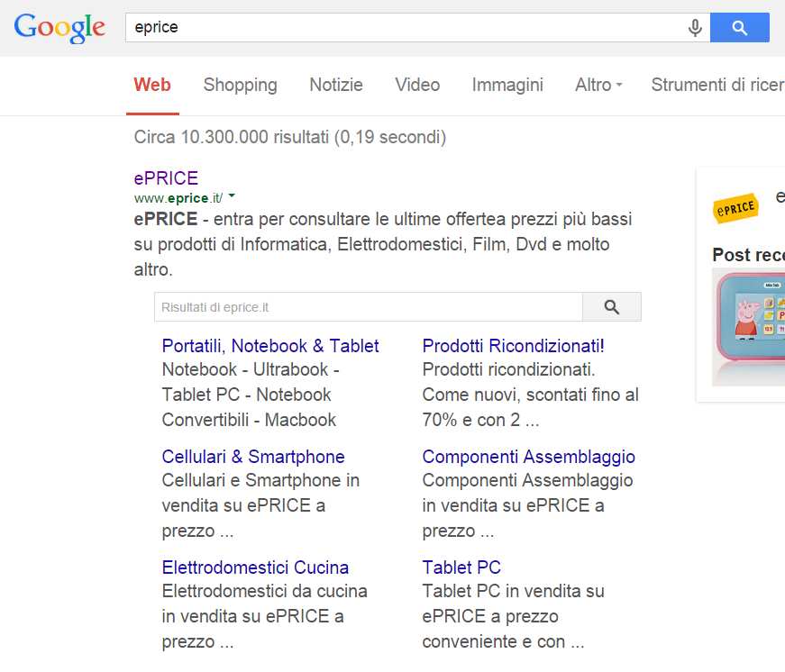785x672 pixels.
Task: Switch to the Video tab
Action: 417,85
